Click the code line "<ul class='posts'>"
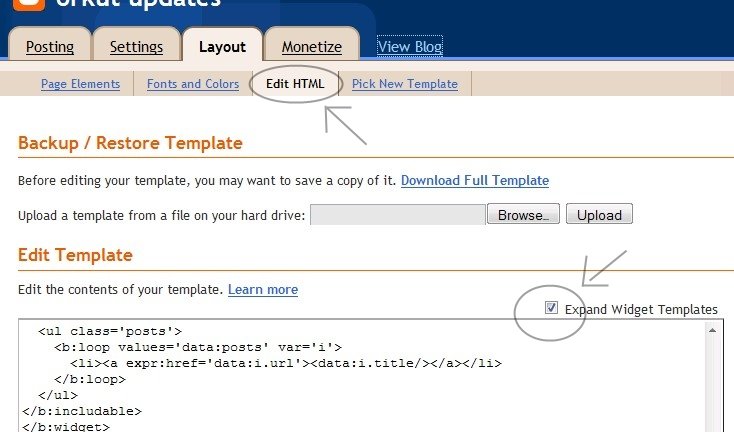The height and width of the screenshot is (432, 734). (x=110, y=331)
